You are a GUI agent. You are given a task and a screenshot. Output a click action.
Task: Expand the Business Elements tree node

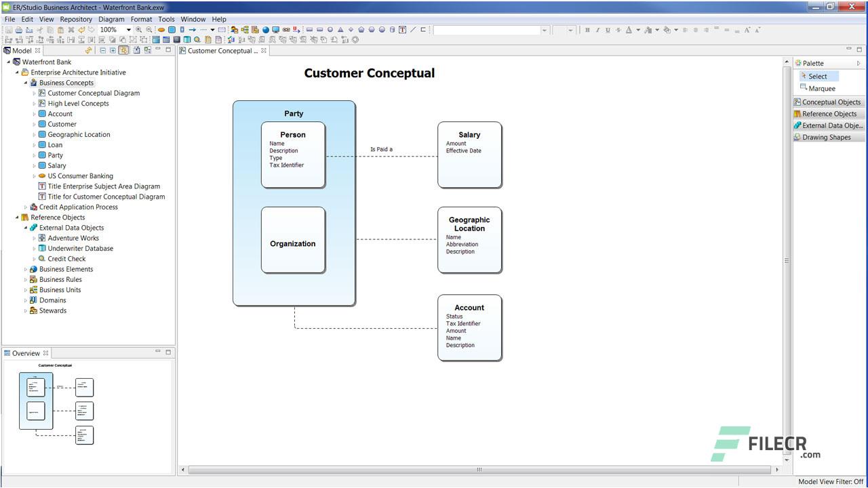pos(25,269)
